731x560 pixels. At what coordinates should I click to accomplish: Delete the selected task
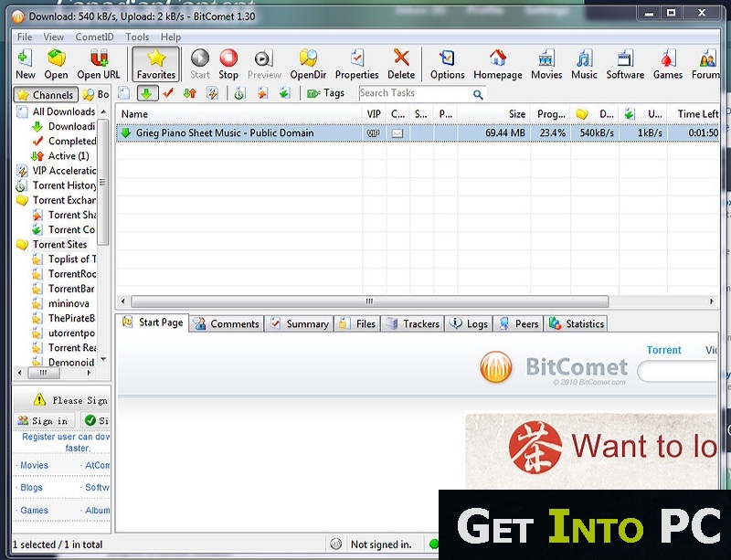coord(401,64)
